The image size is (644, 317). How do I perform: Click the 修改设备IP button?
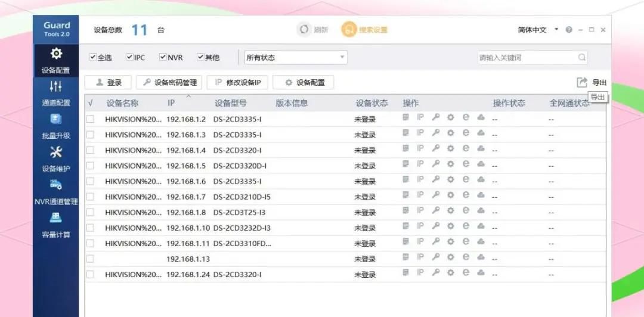pyautogui.click(x=237, y=83)
